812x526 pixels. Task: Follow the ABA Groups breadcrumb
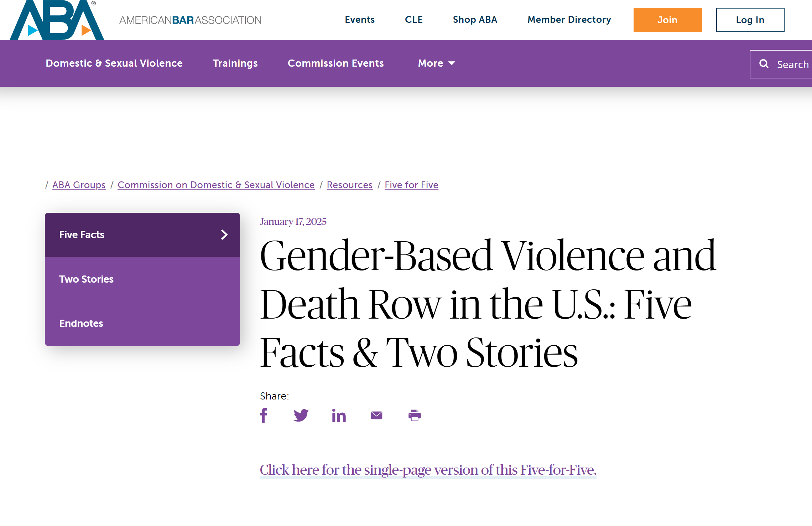coord(79,185)
